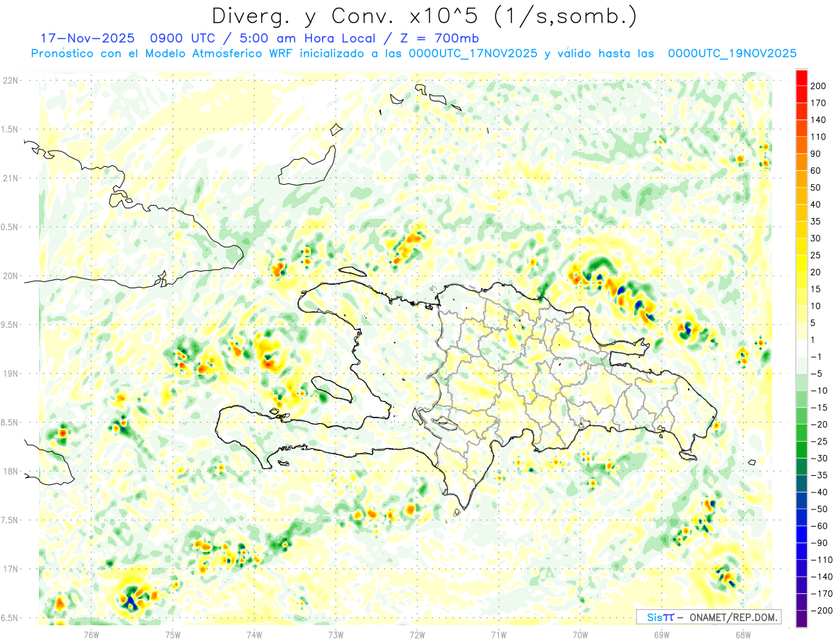Click the colorbar value '-200'
This screenshot has height=644, width=834.
[821, 611]
